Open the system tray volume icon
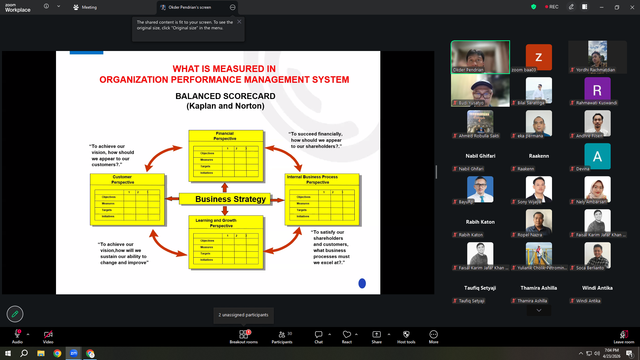This screenshot has width=640, height=360. [597, 353]
